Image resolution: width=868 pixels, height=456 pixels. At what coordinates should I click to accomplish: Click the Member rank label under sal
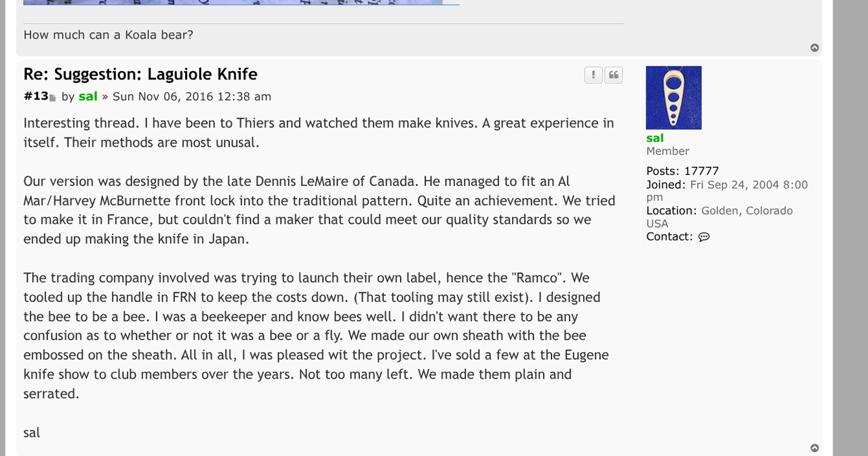tap(668, 151)
